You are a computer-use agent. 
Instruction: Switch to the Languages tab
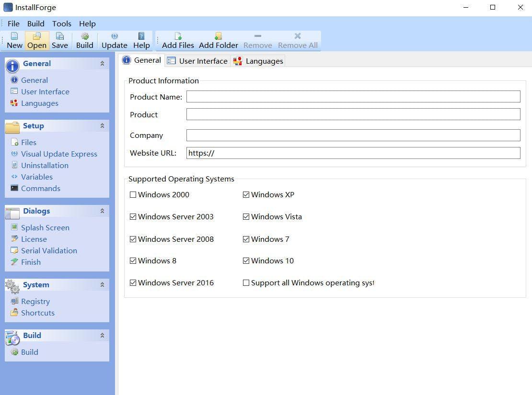(258, 61)
